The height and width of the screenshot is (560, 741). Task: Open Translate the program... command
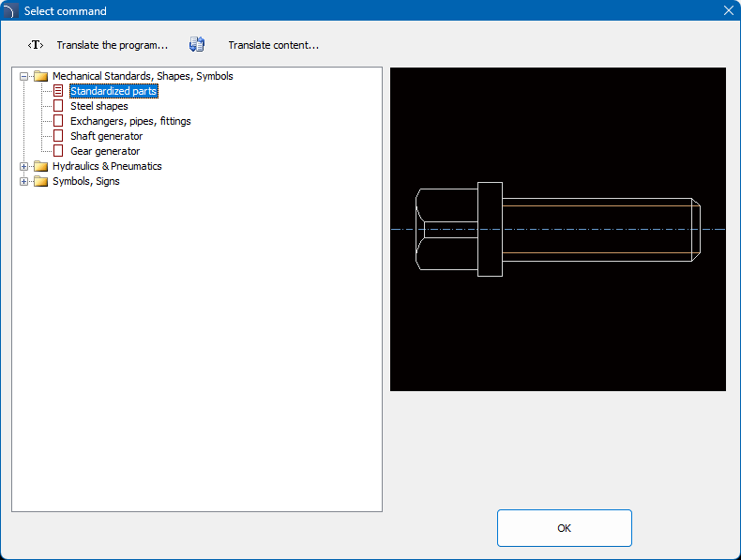coord(112,45)
